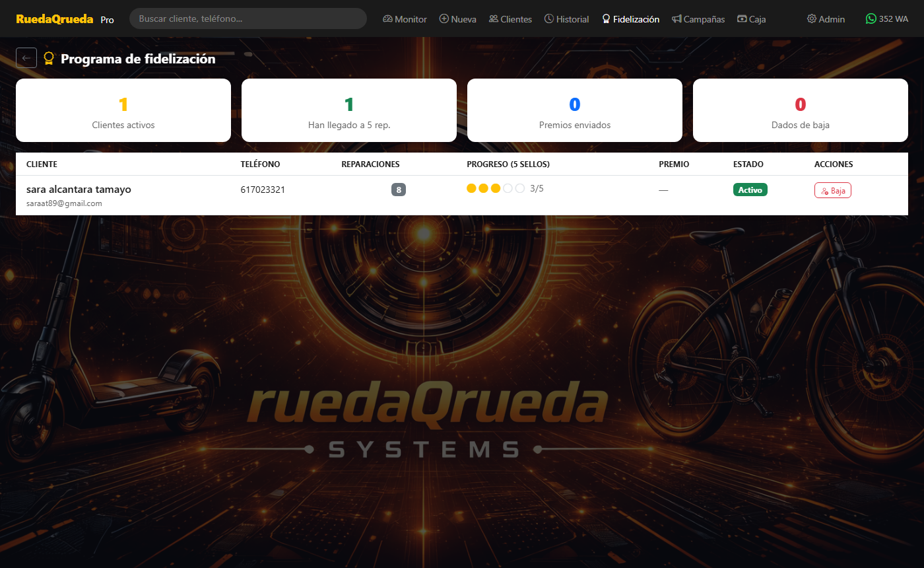Click the Caja cash icon
The image size is (924, 568).
742,19
